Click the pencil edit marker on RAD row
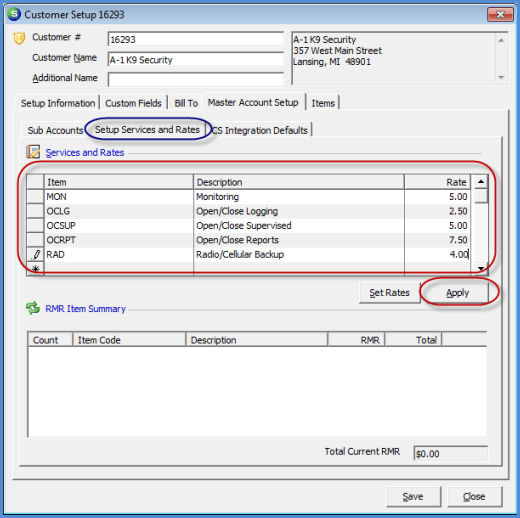 point(36,255)
